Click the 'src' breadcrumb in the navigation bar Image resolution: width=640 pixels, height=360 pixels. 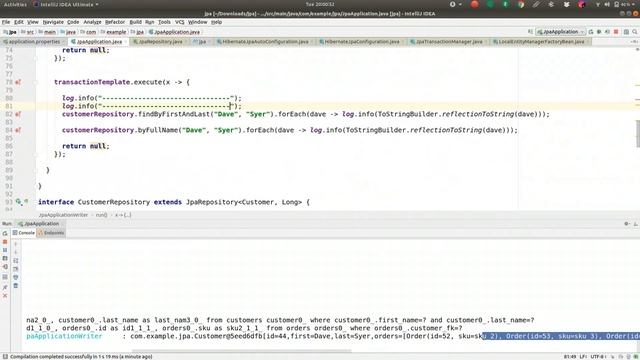point(28,32)
